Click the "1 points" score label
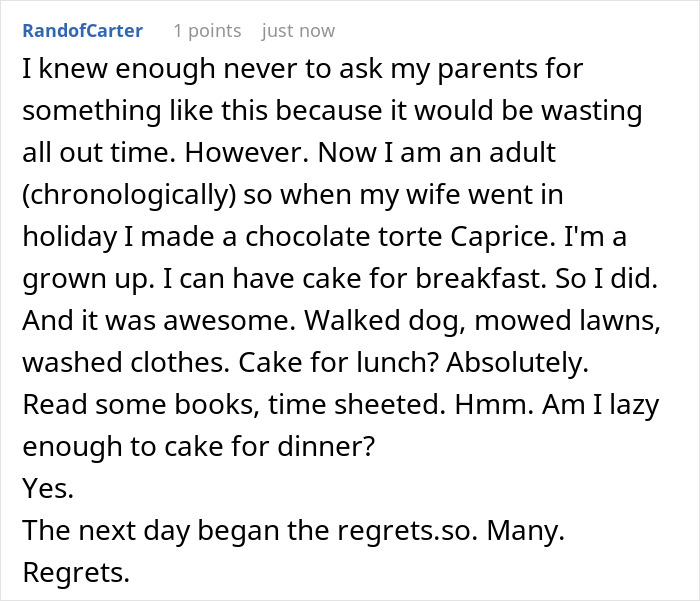This screenshot has width=700, height=601. (207, 31)
